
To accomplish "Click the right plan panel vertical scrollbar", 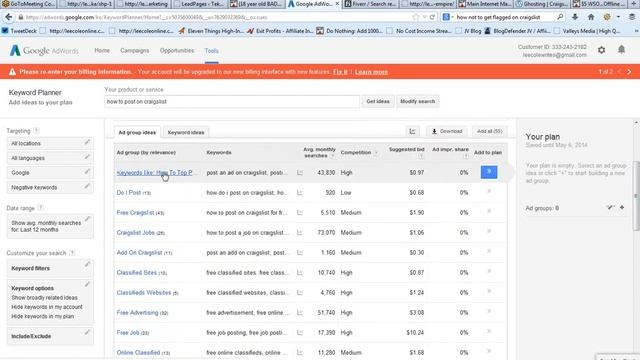I will (x=636, y=196).
